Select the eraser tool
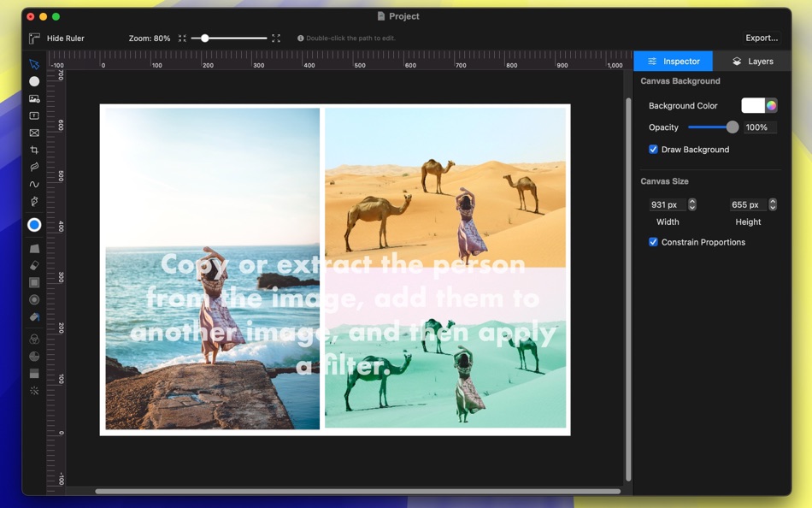 point(34,265)
